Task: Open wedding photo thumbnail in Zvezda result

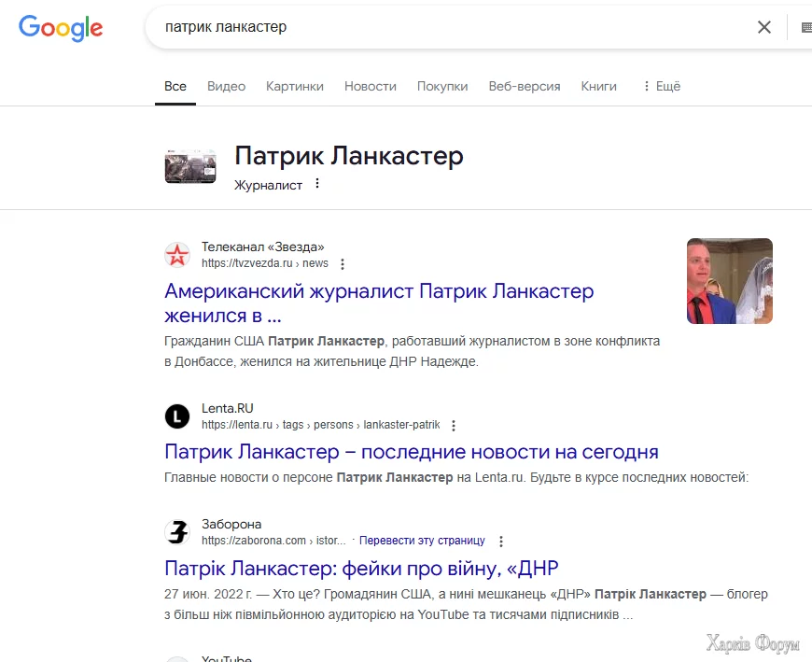Action: (x=730, y=281)
